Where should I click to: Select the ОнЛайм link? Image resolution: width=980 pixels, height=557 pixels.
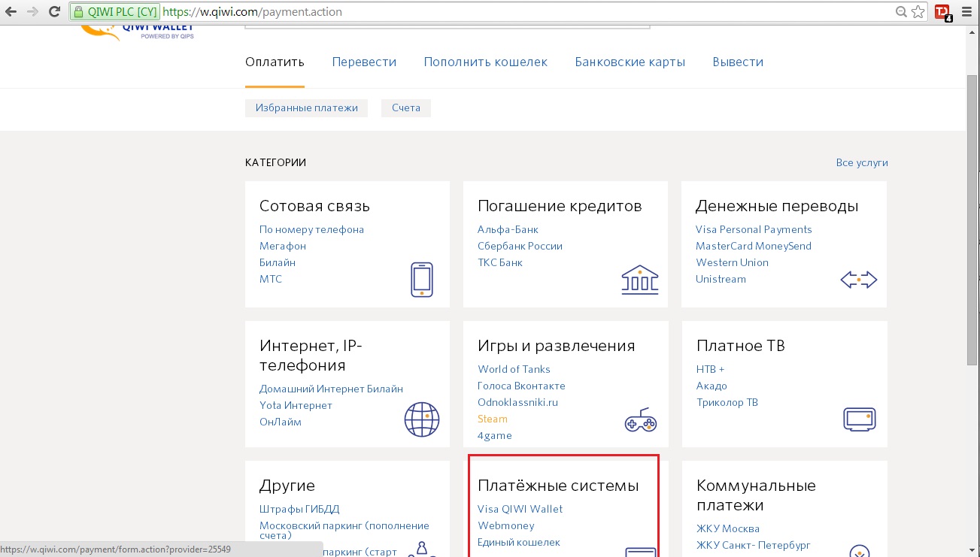click(x=281, y=422)
